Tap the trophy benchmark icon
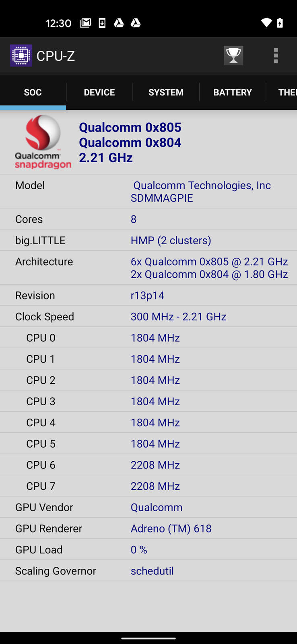 click(x=233, y=56)
